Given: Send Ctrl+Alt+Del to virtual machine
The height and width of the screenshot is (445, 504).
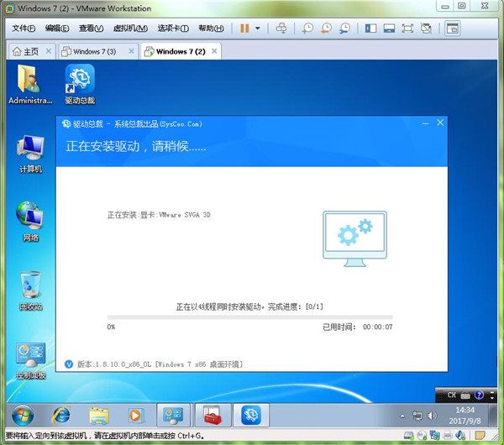Looking at the screenshot, I should pos(281,29).
